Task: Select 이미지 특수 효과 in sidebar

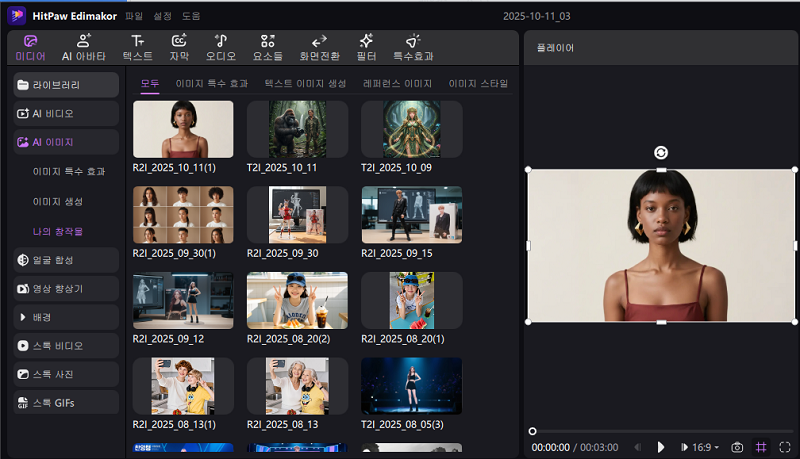Action: point(69,172)
